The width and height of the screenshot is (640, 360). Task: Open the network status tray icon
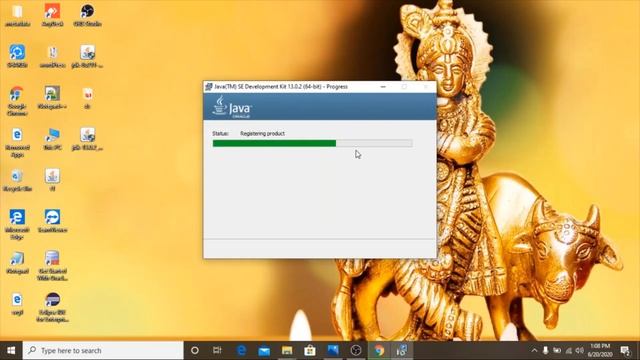pyautogui.click(x=569, y=350)
